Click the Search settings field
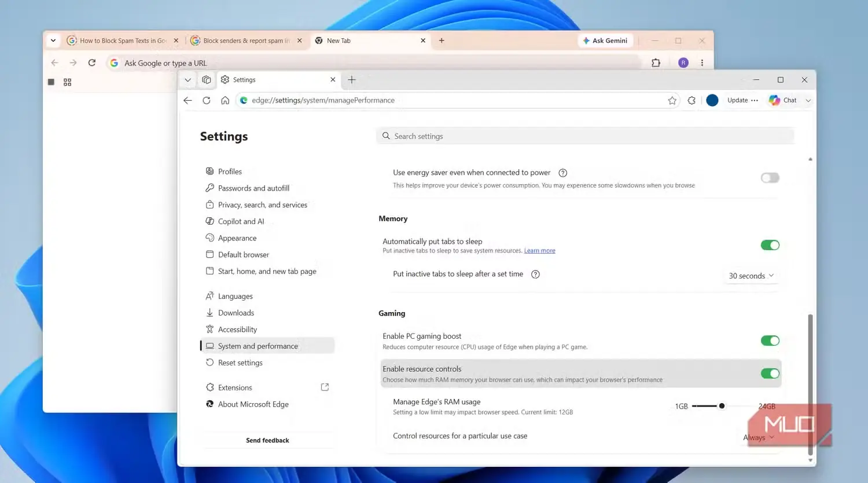The image size is (868, 483). [x=585, y=136]
